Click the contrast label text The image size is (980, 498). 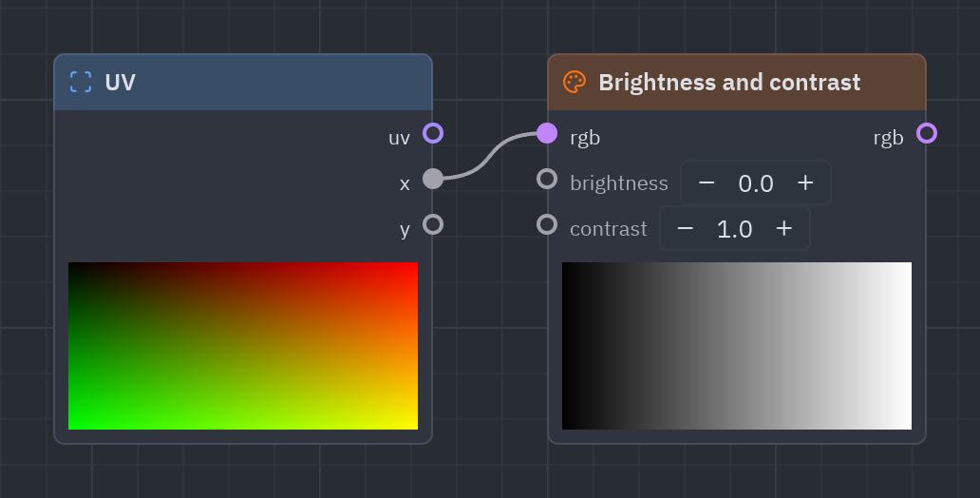click(x=608, y=229)
